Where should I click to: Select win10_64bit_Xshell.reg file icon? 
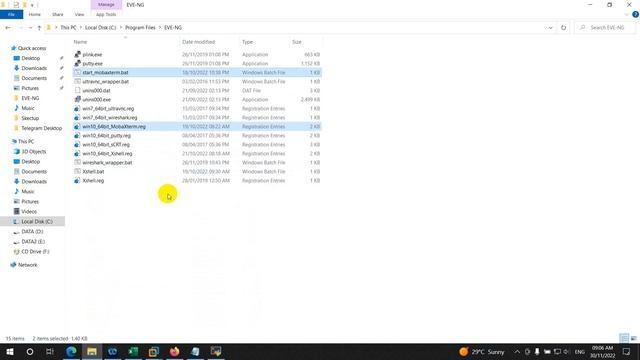78,153
